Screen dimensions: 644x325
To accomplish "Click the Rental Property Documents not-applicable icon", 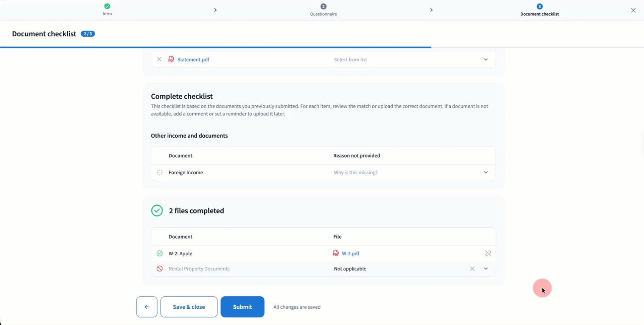I will pos(160,269).
